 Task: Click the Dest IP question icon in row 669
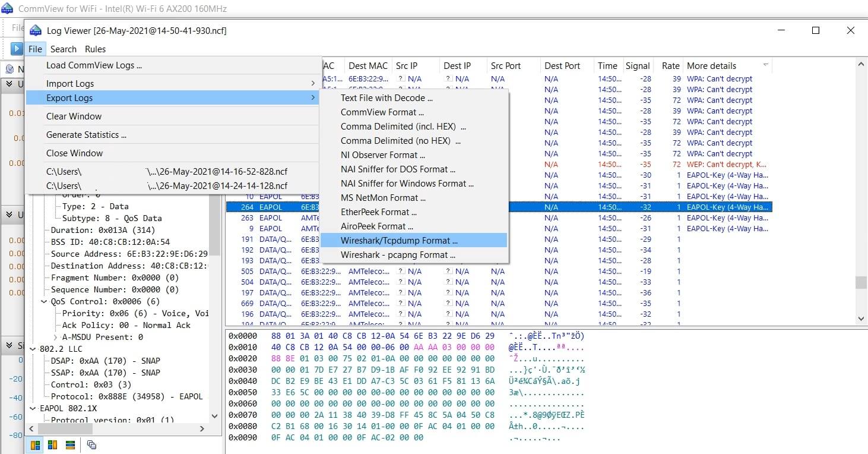pyautogui.click(x=448, y=304)
